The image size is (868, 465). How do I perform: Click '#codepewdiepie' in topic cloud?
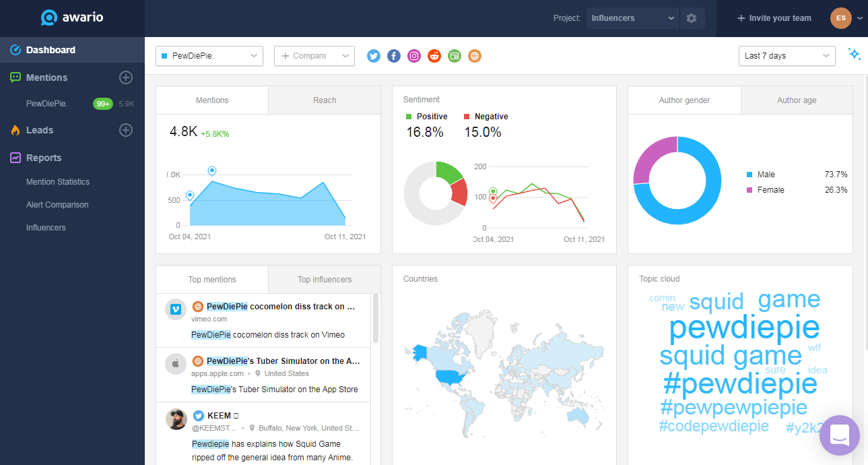click(713, 426)
